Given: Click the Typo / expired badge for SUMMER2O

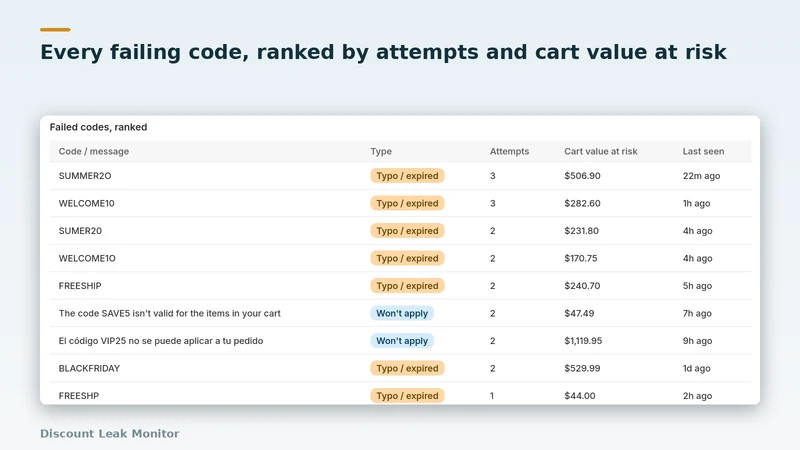Looking at the screenshot, I should point(407,176).
